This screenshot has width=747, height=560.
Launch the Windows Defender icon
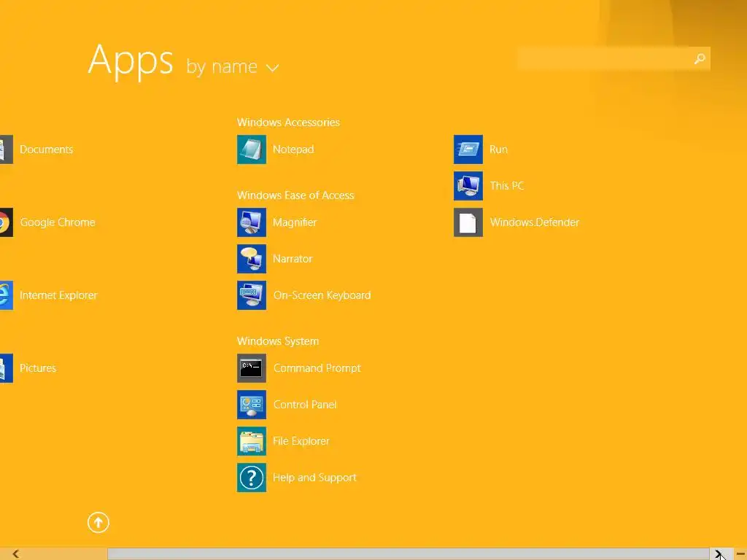point(468,222)
